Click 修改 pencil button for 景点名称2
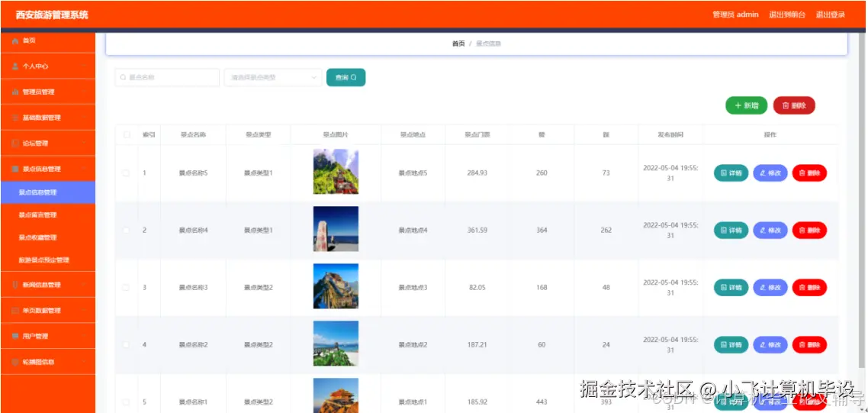Screen dimensions: 868x413 coord(770,345)
